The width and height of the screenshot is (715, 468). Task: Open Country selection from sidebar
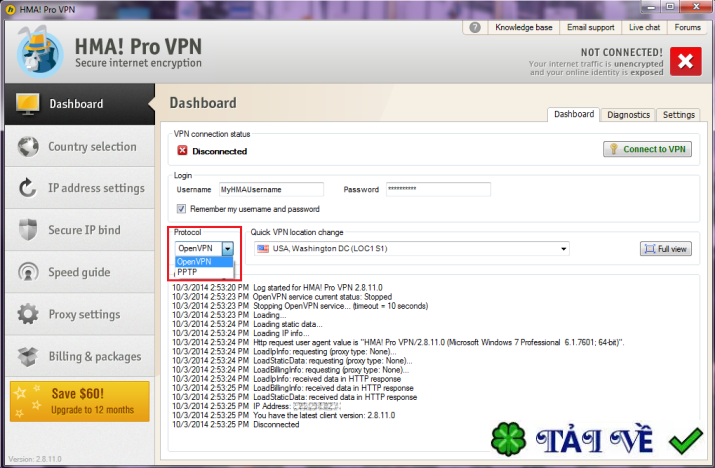point(80,146)
